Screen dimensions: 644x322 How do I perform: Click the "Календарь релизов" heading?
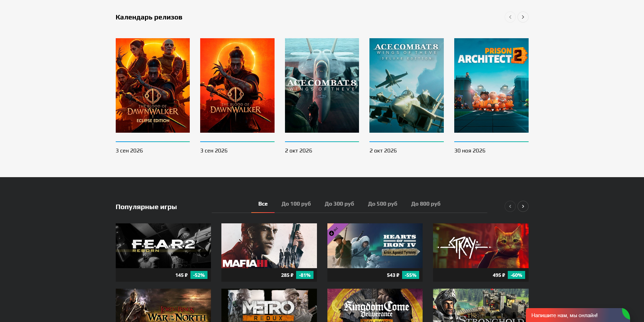pos(149,17)
